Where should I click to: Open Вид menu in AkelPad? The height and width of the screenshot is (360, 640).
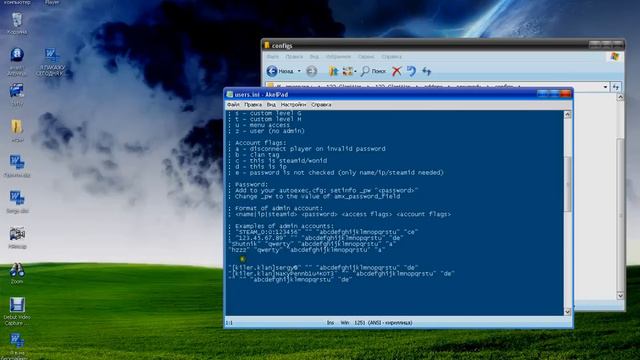coord(271,105)
